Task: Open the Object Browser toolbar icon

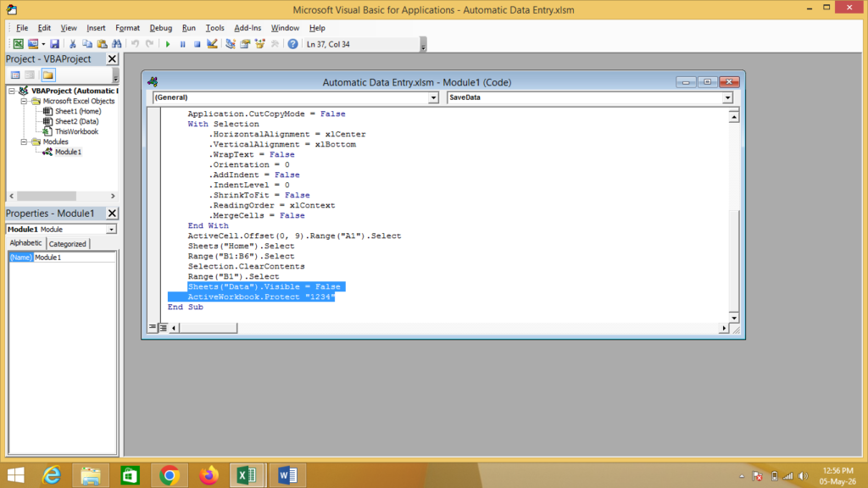Action: point(259,44)
